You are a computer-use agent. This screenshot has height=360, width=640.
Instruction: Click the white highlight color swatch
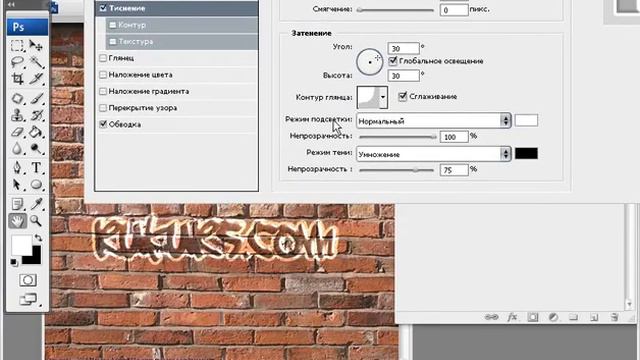526,120
